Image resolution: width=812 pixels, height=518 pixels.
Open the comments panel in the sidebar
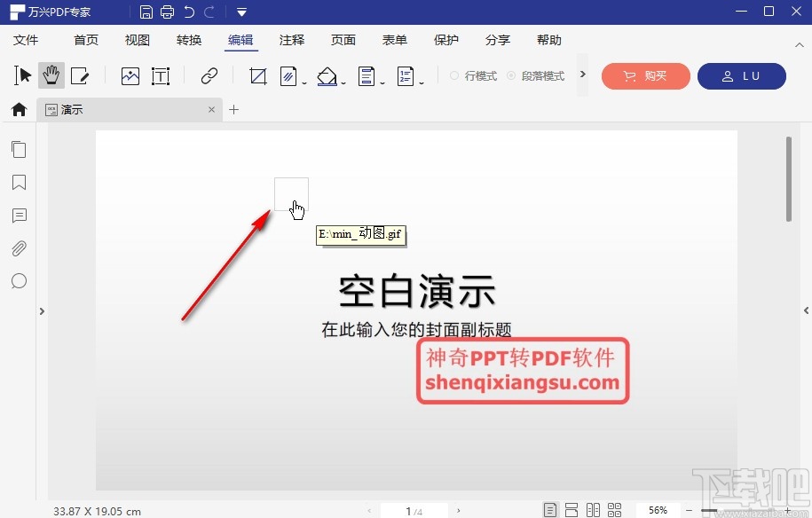coord(19,216)
